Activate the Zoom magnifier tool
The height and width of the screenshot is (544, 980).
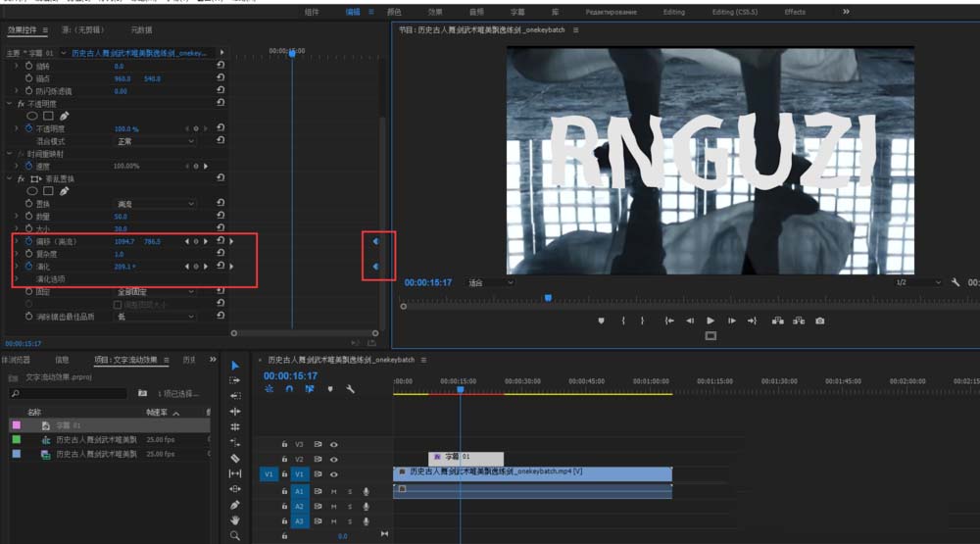pyautogui.click(x=235, y=536)
